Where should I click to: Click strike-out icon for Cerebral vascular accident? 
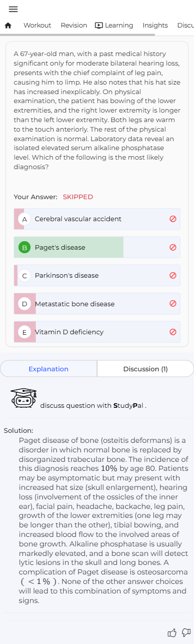coord(173,219)
